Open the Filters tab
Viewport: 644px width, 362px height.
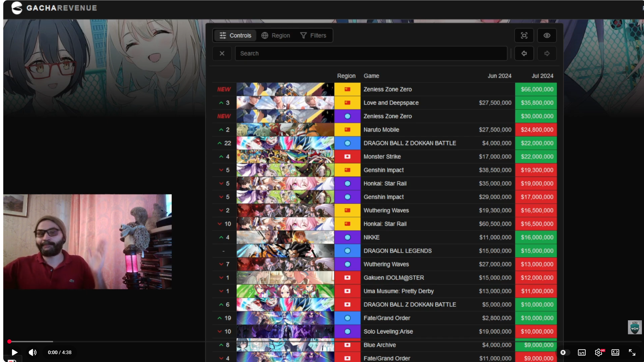[313, 35]
